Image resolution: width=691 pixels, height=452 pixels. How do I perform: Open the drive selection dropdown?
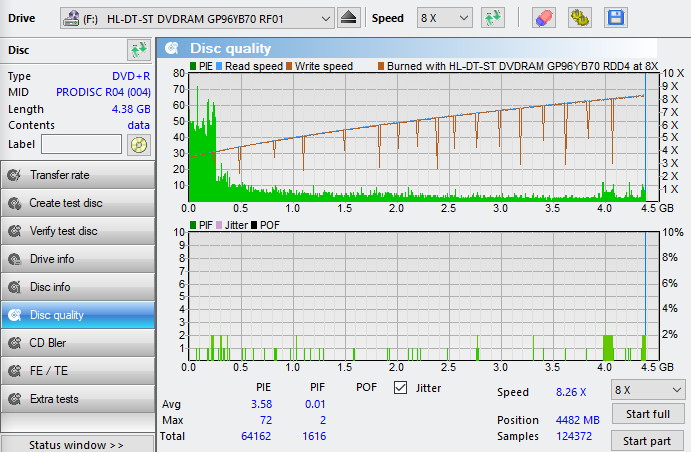tap(198, 18)
